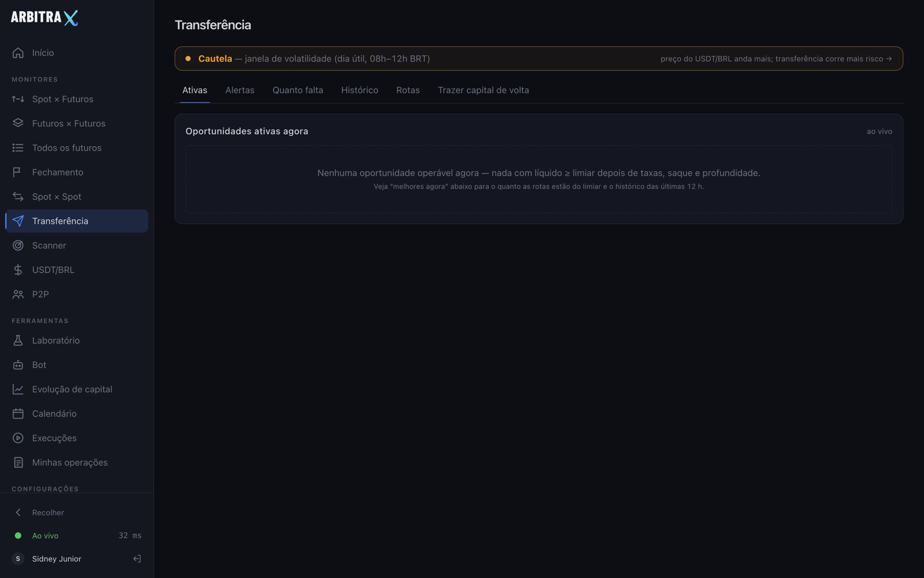
Task: Click the Transferência page title
Action: [213, 25]
